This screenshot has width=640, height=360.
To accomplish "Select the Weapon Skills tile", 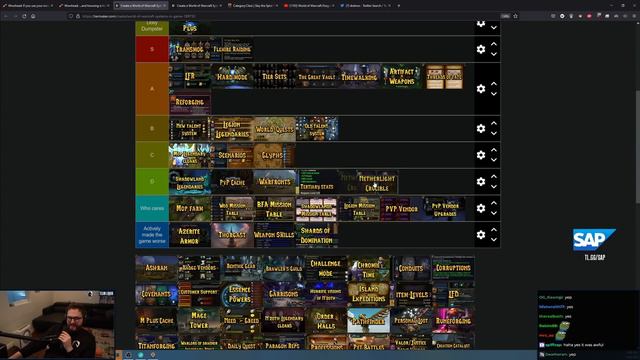I will tap(274, 235).
